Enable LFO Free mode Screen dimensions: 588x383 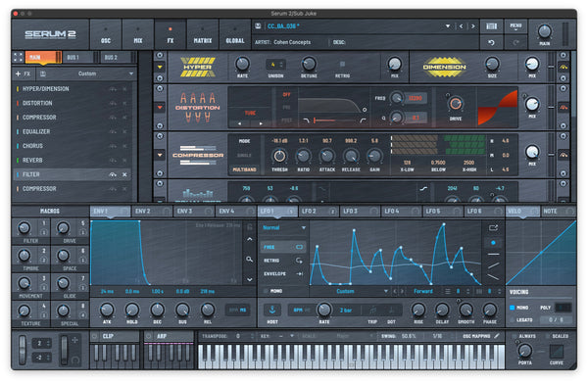coord(283,247)
